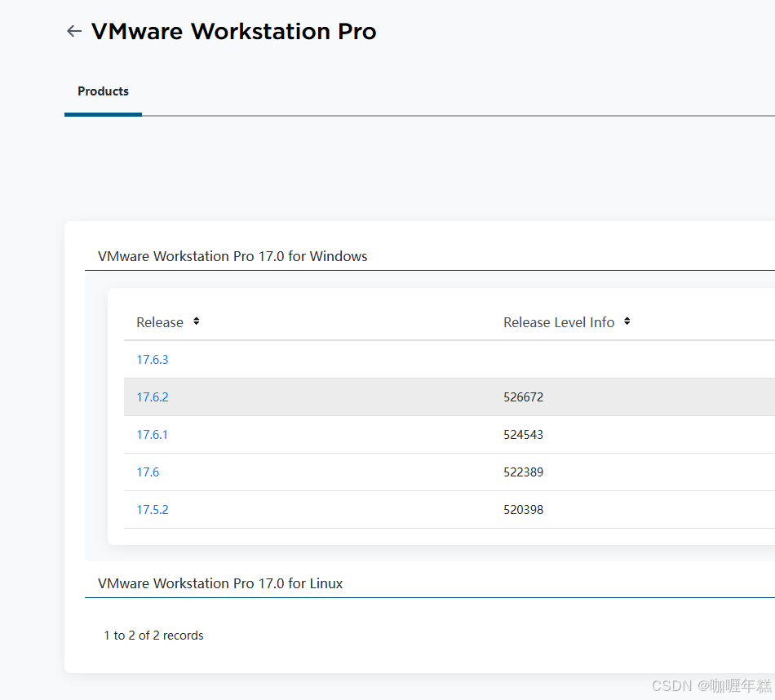The height and width of the screenshot is (700, 775).
Task: Switch to the Products tab
Action: (x=103, y=91)
